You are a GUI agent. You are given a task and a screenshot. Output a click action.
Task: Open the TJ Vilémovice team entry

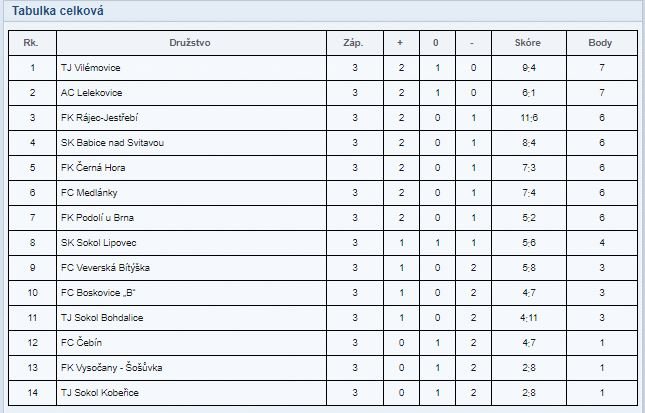(90, 68)
